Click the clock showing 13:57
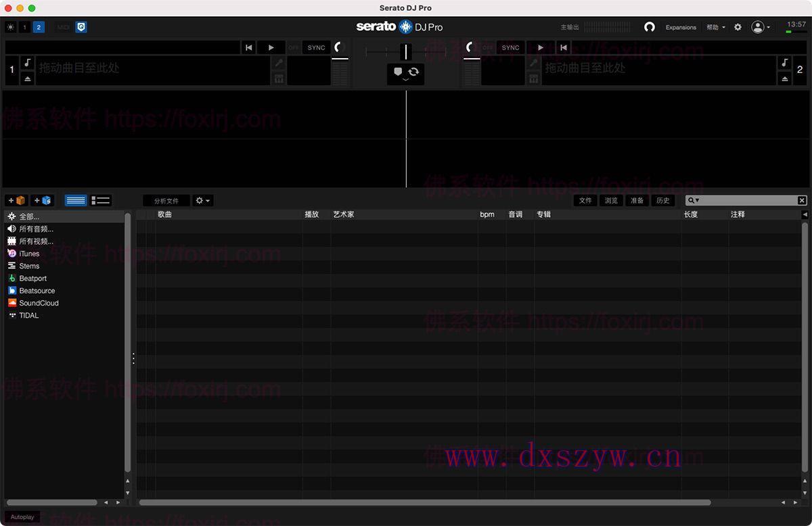This screenshot has height=526, width=812. (x=796, y=24)
